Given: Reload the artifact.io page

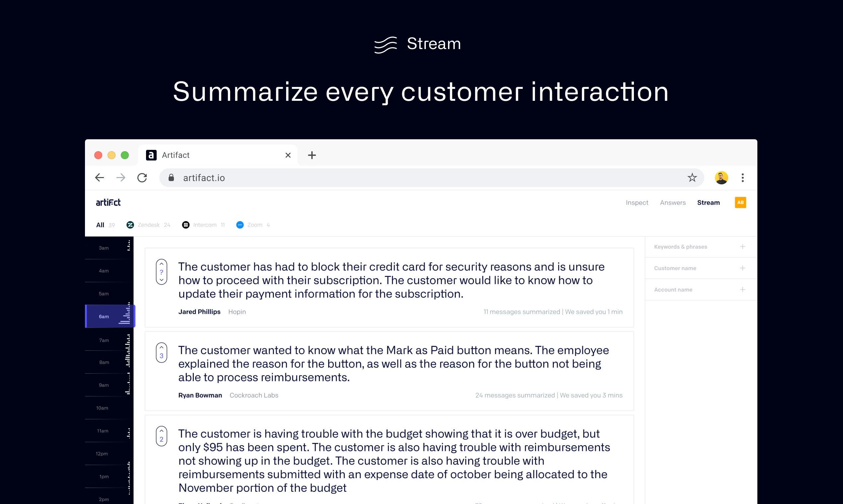Looking at the screenshot, I should coord(142,178).
